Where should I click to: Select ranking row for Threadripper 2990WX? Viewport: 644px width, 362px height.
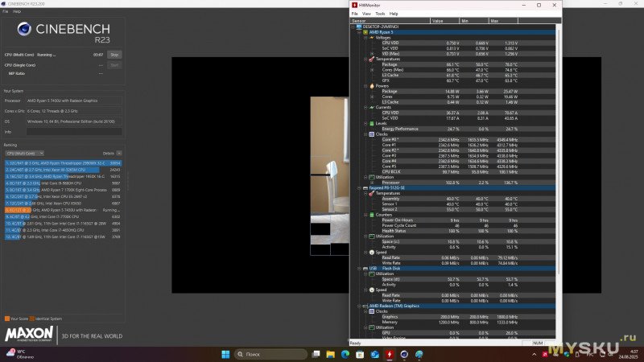pos(63,163)
